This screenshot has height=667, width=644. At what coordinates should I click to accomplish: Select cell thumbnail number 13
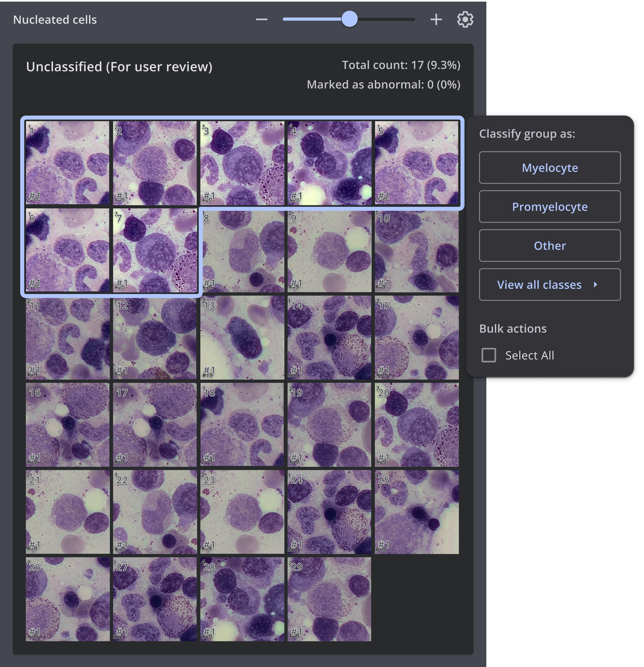(x=242, y=338)
